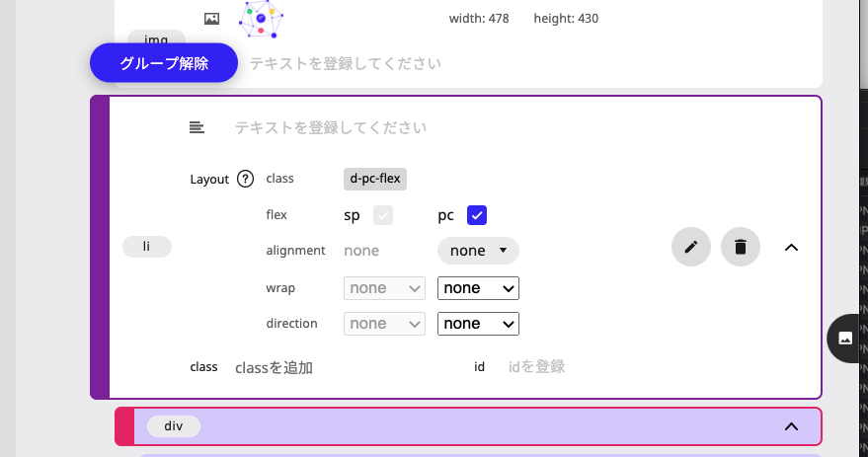Click the width: 478 text
Screen dimensions: 868x457
click(479, 19)
